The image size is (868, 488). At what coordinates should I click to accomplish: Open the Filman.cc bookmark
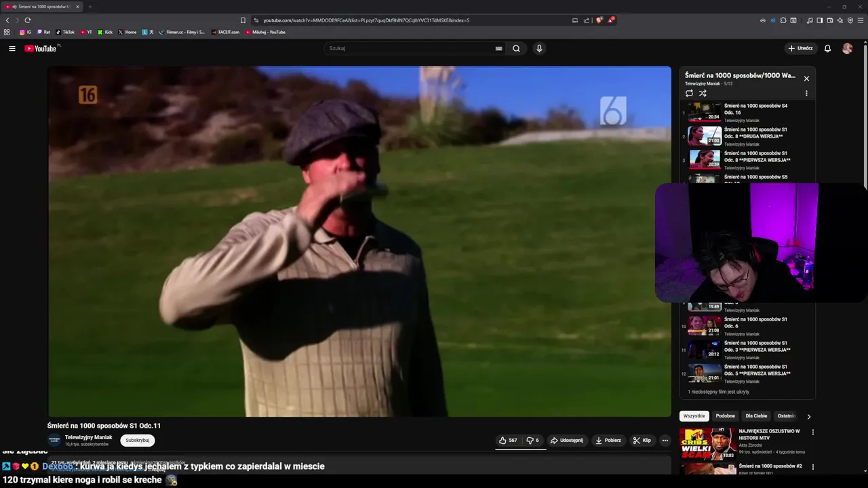point(182,32)
